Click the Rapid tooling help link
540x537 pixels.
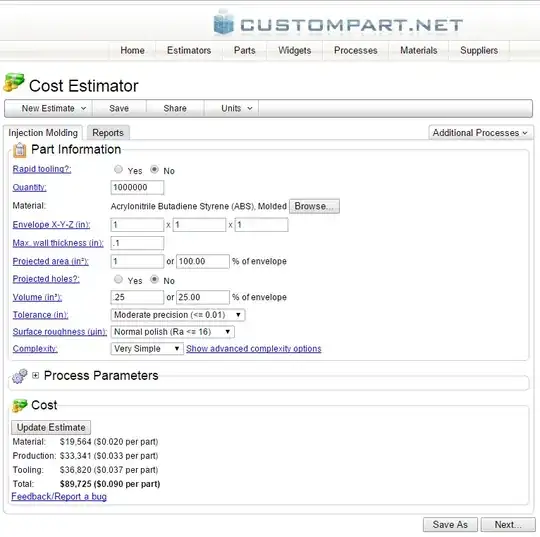tap(42, 169)
